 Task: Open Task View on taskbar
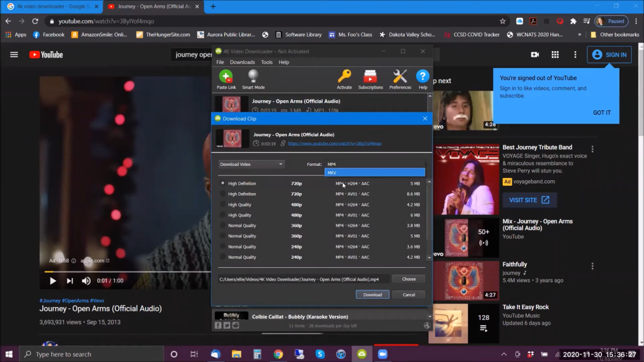click(195, 354)
